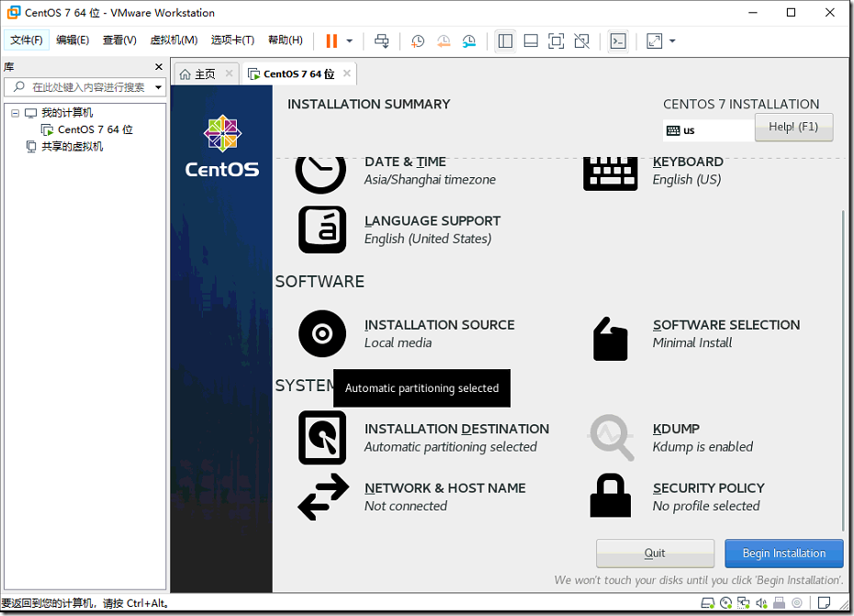
Task: Open INSTALLATION SOURCE Local media label
Action: coord(440,333)
